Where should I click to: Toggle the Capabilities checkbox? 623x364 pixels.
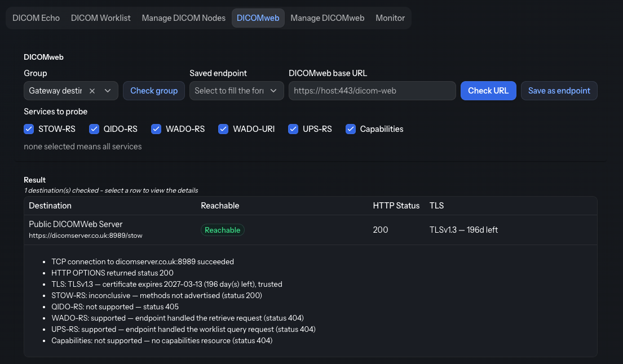click(351, 129)
